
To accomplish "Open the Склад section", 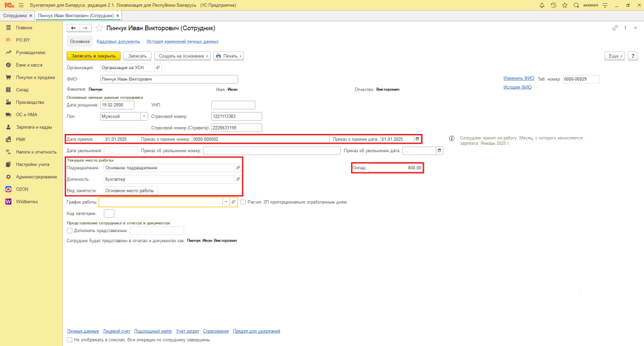I will pyautogui.click(x=22, y=89).
